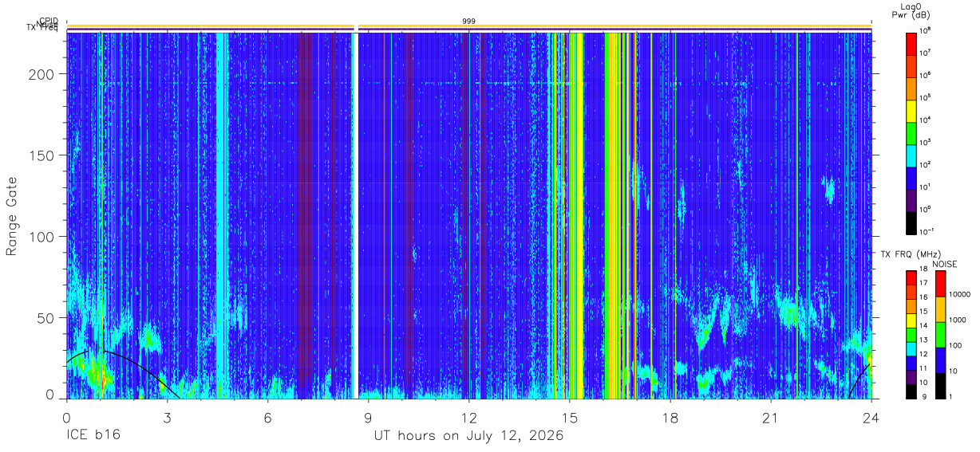The width and height of the screenshot is (980, 452).
Task: Click the wide cyan vertical band near 4.6 UT
Action: click(222, 215)
